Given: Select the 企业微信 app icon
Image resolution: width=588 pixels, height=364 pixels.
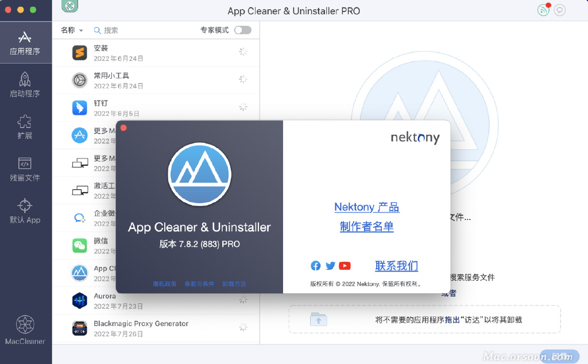Looking at the screenshot, I should coord(79,218).
